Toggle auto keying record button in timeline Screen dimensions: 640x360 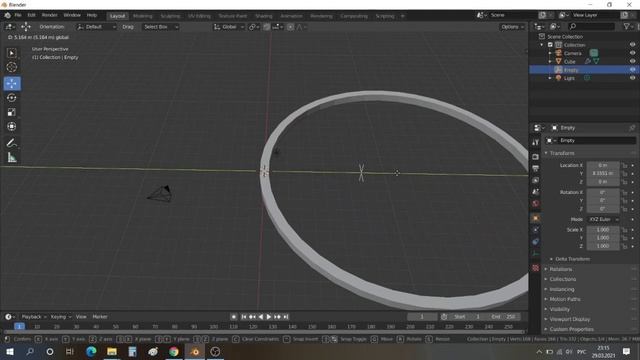(233, 317)
